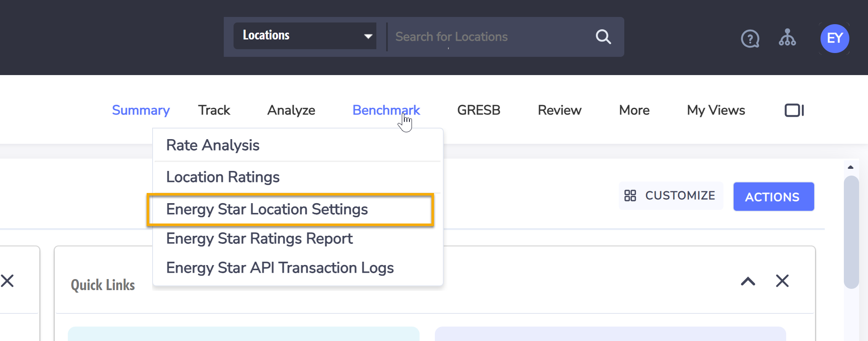
Task: Click the search magnifier icon
Action: pos(603,37)
